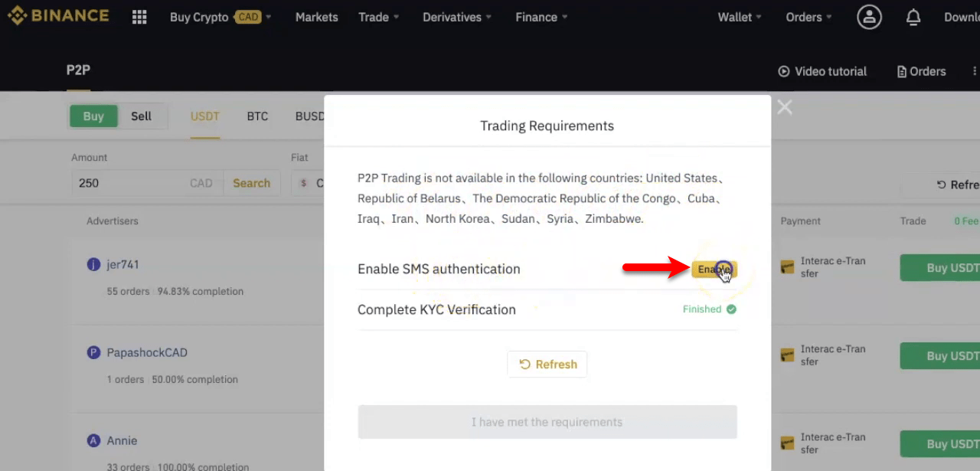
Task: Switch to Sell mode
Action: 142,116
